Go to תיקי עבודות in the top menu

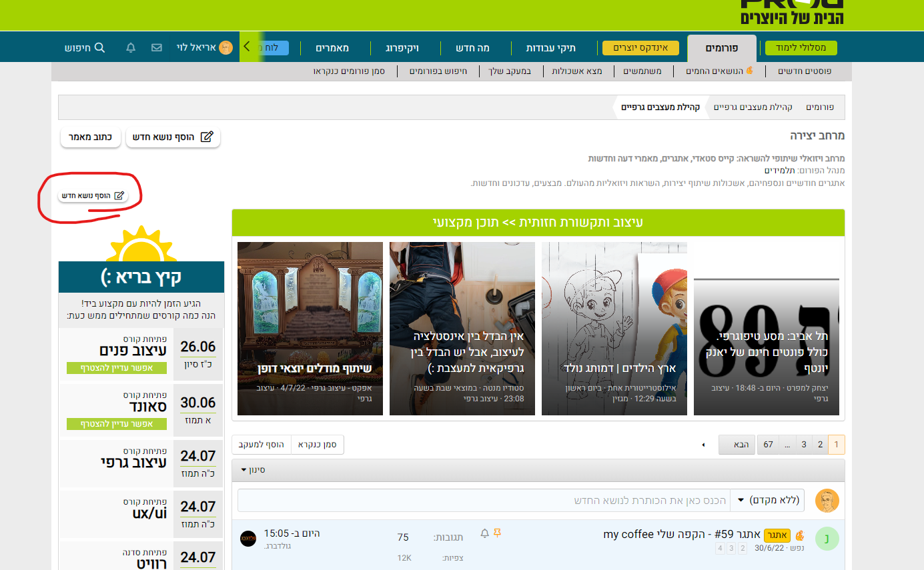550,48
